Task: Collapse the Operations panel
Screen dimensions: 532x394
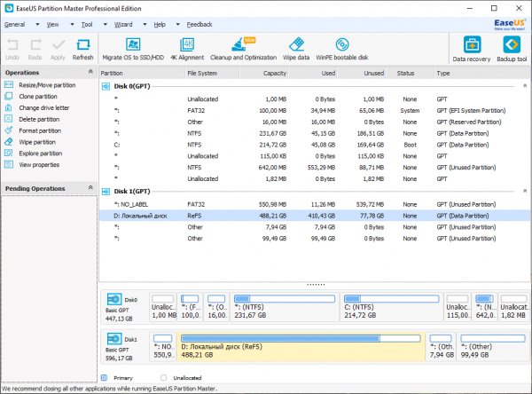Action: click(x=90, y=72)
